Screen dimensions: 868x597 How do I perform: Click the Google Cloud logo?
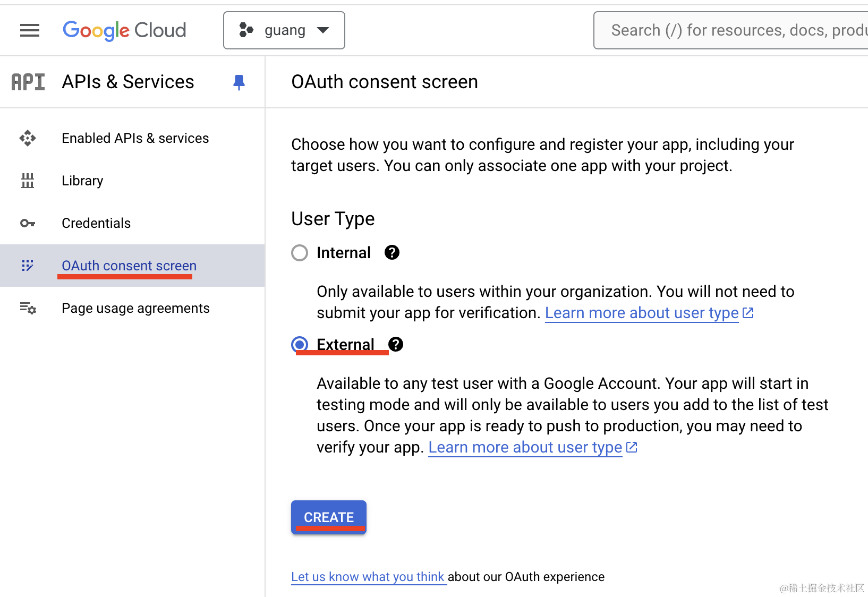point(124,31)
